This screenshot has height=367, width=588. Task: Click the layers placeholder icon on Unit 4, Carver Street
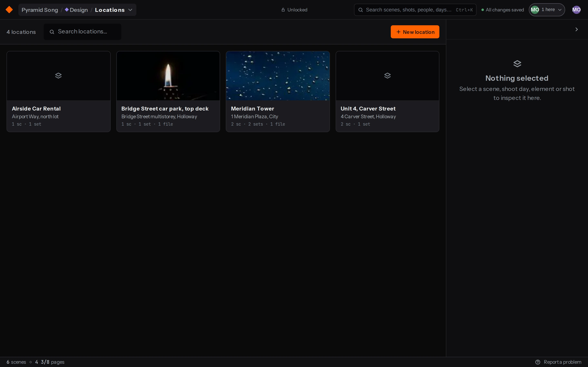tap(387, 76)
